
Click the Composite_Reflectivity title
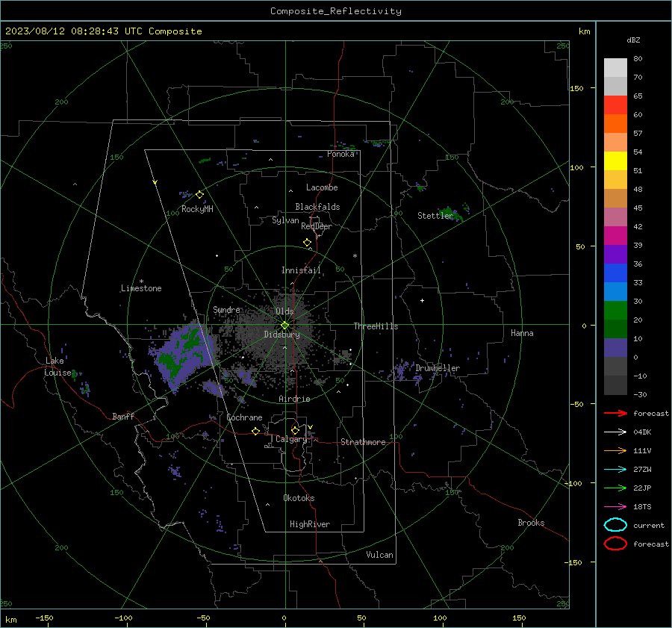336,11
